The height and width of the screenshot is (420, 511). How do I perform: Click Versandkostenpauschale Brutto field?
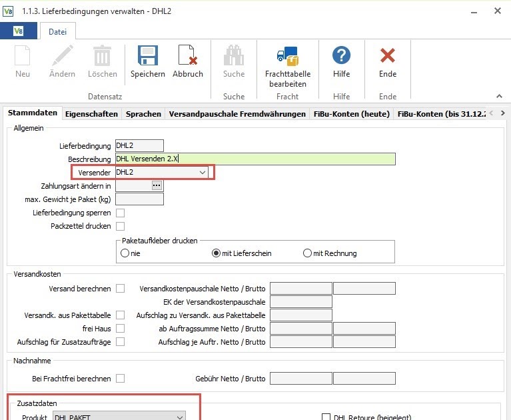pos(364,288)
